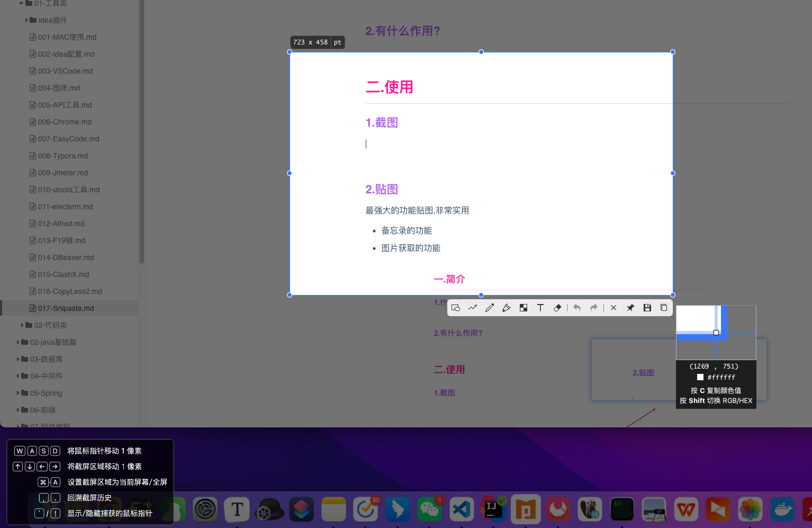Select the arrow line tool

(473, 308)
